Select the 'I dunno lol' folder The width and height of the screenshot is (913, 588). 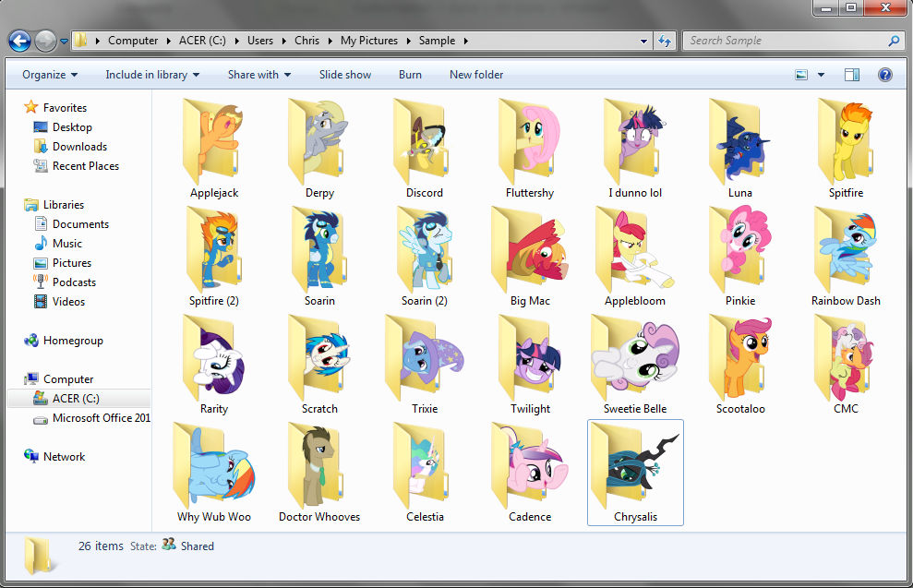pyautogui.click(x=635, y=141)
